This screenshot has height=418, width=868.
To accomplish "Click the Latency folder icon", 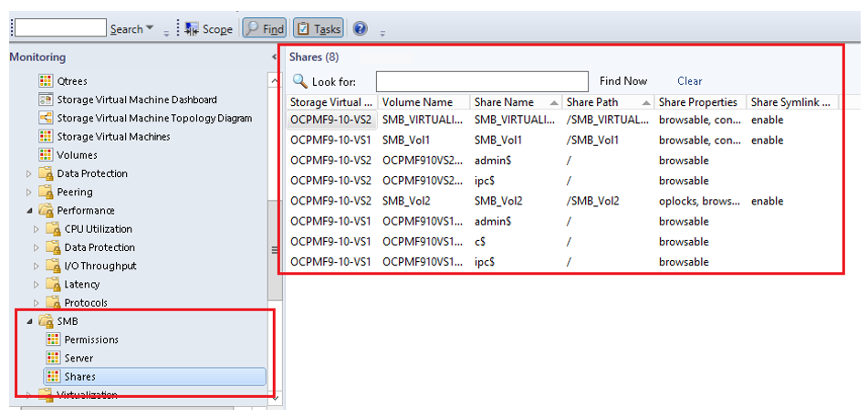I will tap(53, 285).
